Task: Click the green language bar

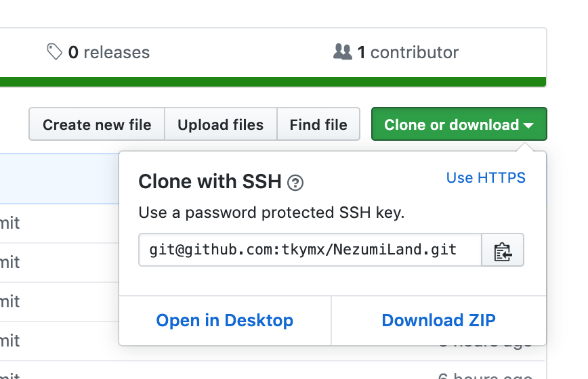Action: [273, 82]
